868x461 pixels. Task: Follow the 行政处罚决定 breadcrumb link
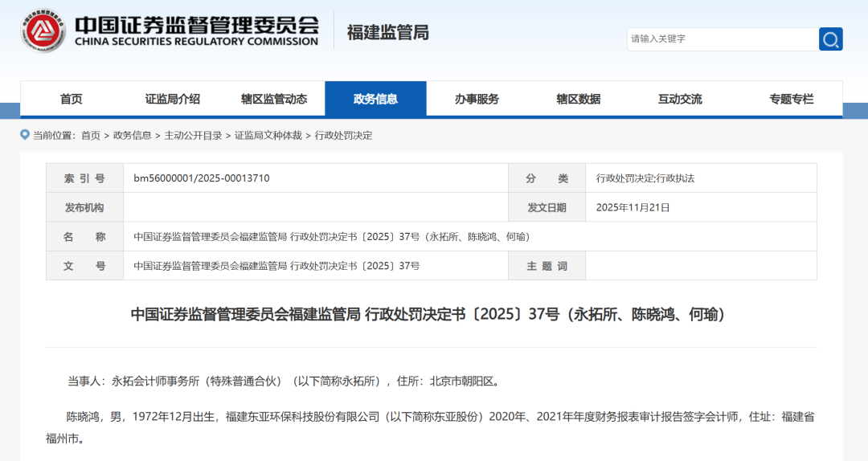click(x=344, y=136)
